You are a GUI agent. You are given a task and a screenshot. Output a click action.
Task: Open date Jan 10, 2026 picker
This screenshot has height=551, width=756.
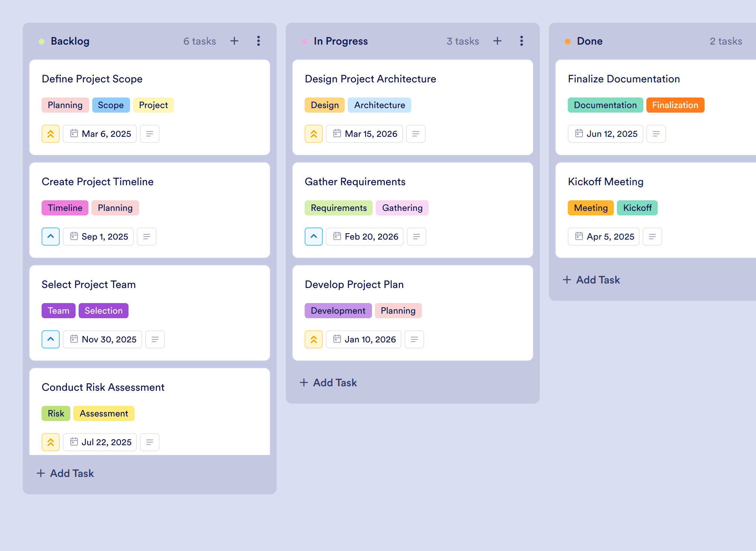click(x=364, y=339)
